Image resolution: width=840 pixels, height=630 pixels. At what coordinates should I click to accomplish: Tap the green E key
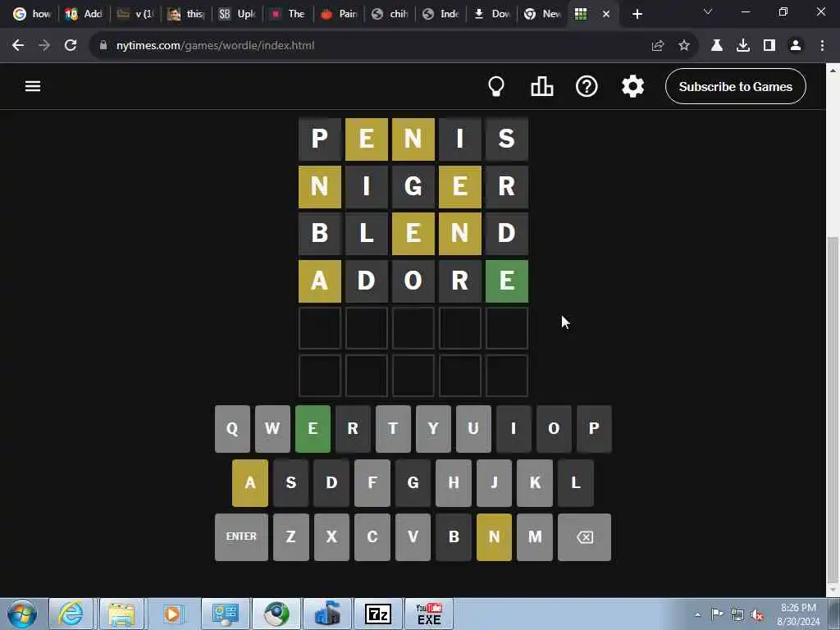point(313,428)
